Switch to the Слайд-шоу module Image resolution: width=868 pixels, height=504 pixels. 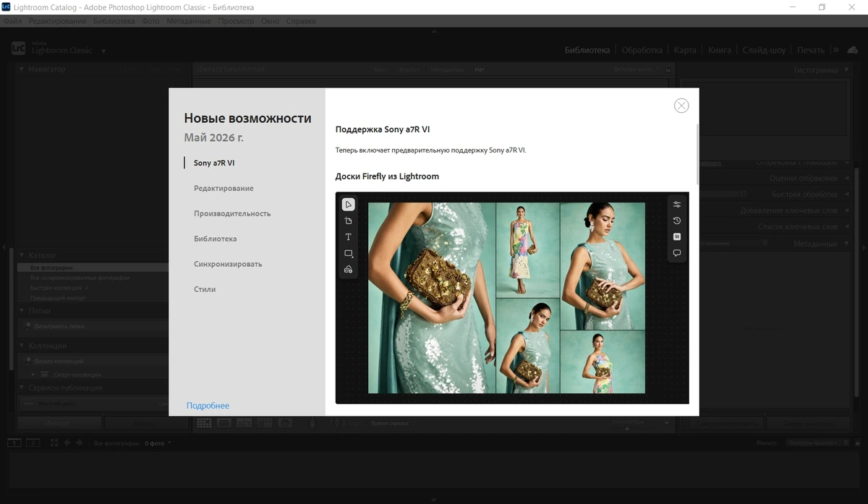pyautogui.click(x=763, y=50)
